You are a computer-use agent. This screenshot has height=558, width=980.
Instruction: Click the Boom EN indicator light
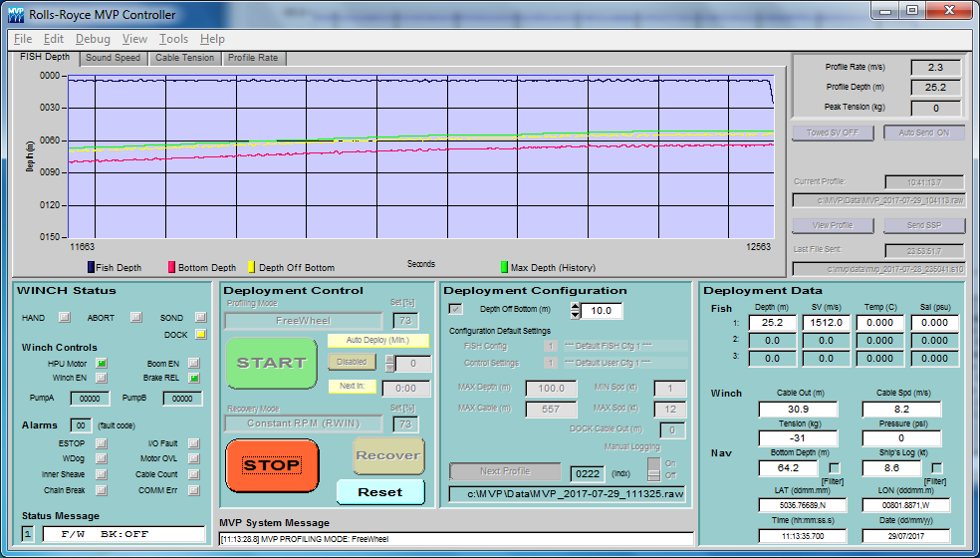pyautogui.click(x=193, y=363)
